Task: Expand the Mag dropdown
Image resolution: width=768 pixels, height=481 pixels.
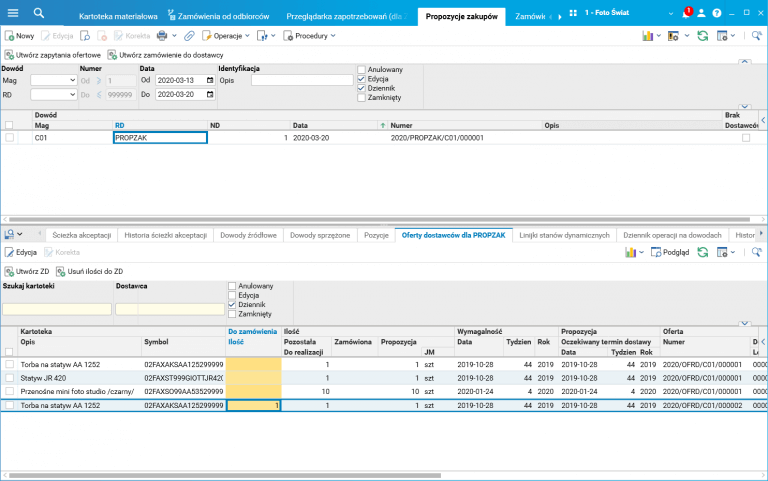Action: pos(71,80)
